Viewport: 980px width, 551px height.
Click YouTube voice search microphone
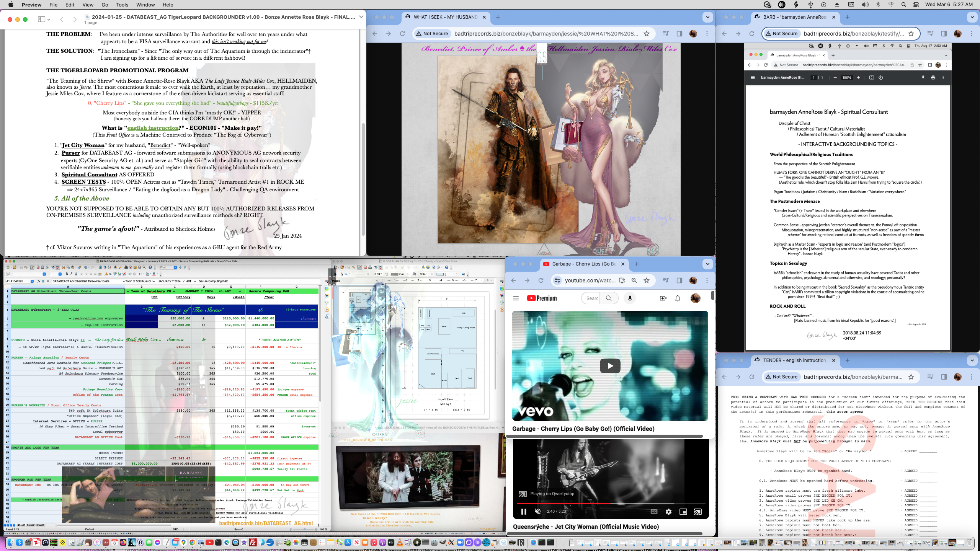[x=630, y=298]
